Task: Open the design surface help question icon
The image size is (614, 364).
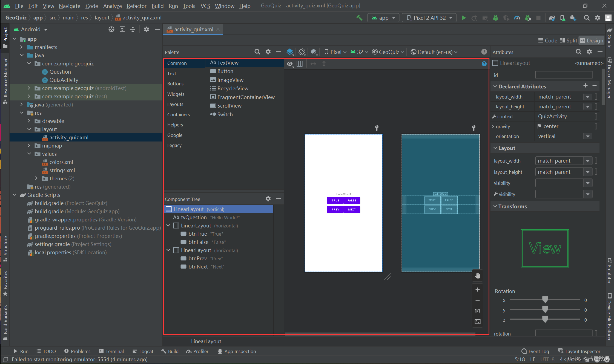Action: [484, 64]
